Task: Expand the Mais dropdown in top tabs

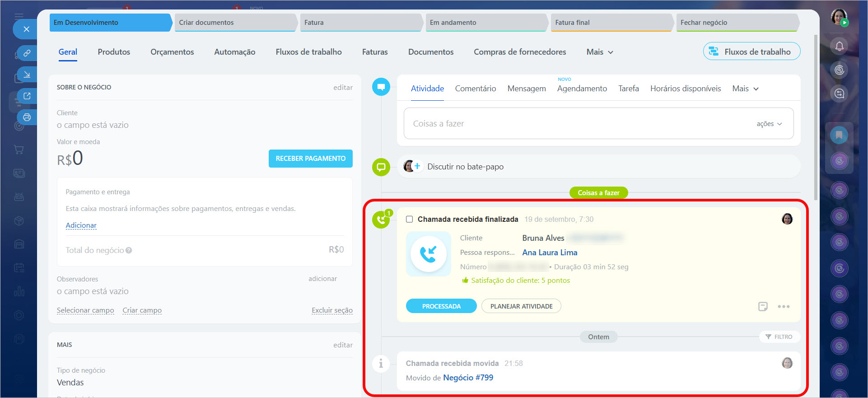Action: [599, 52]
